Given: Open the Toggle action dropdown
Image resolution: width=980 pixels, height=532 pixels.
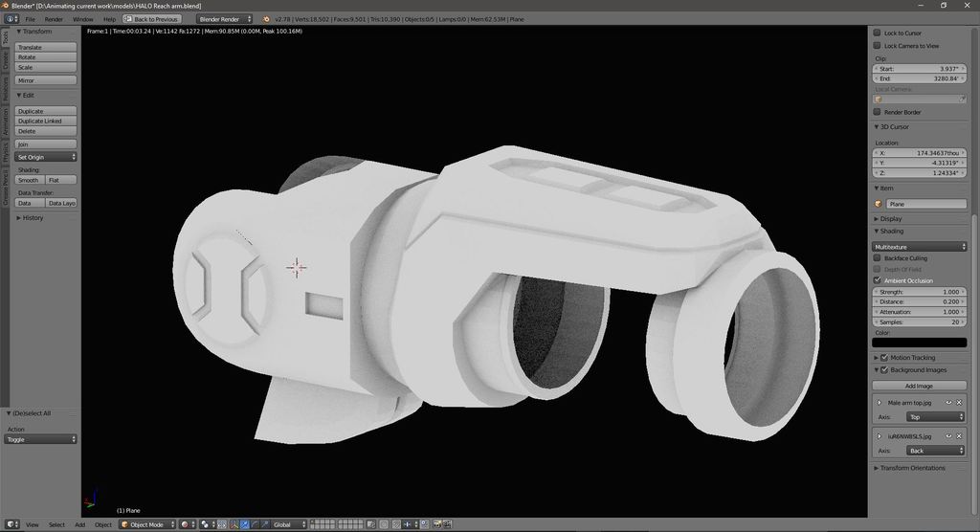Looking at the screenshot, I should tap(40, 439).
